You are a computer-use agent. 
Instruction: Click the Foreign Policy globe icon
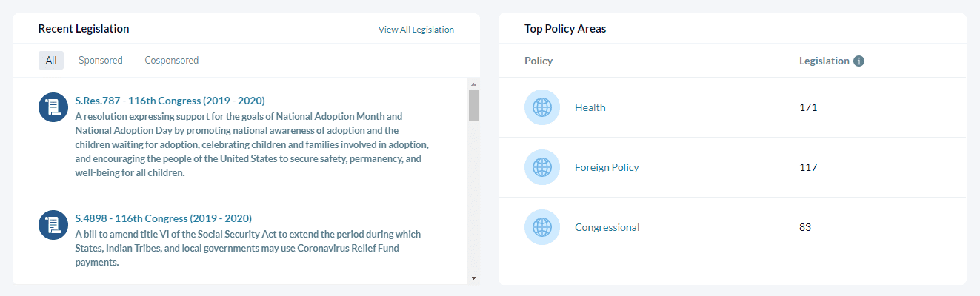pos(542,167)
